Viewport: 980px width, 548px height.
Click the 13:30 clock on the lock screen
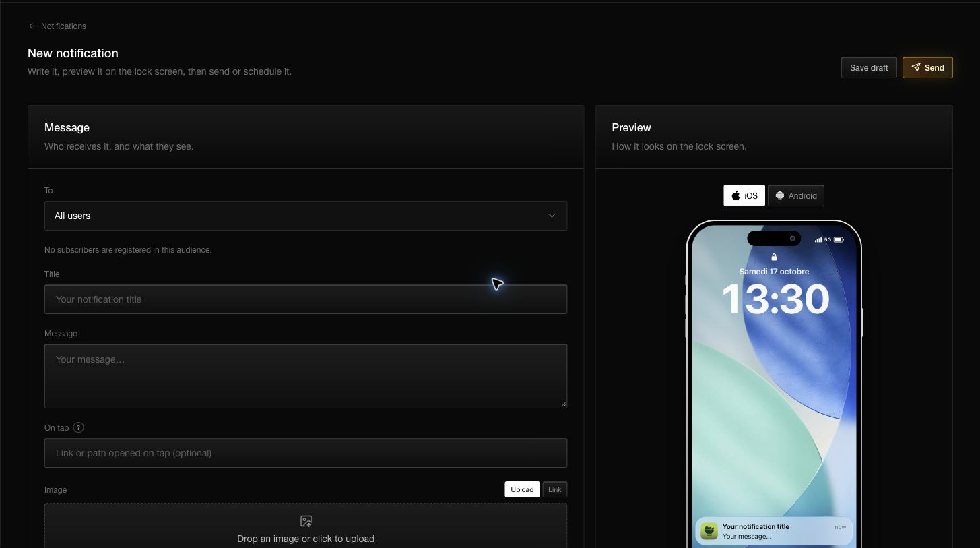pyautogui.click(x=775, y=299)
